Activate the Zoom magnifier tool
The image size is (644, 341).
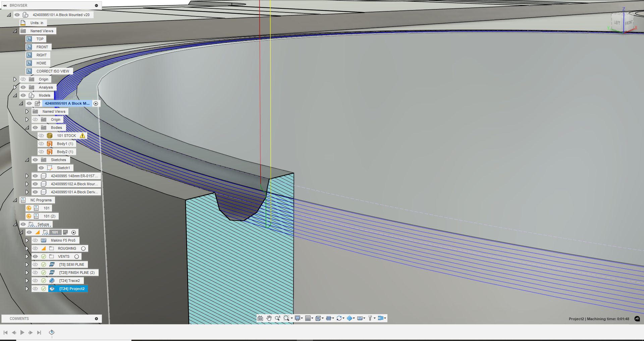(x=277, y=318)
